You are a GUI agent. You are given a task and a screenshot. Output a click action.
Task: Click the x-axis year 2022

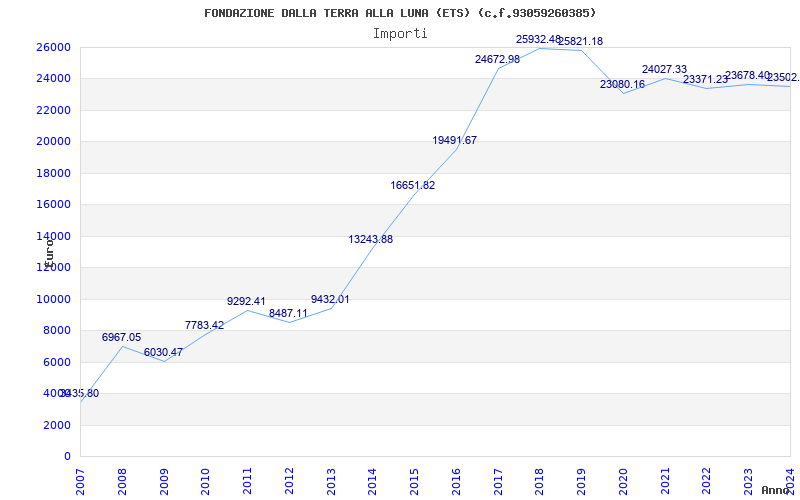[x=707, y=482]
